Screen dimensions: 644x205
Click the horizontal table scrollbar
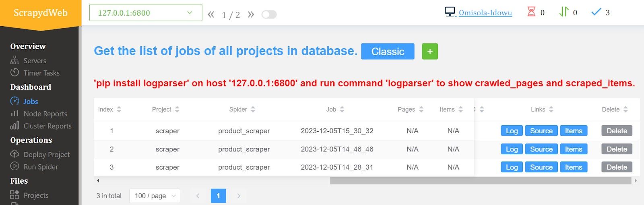pyautogui.click(x=481, y=181)
